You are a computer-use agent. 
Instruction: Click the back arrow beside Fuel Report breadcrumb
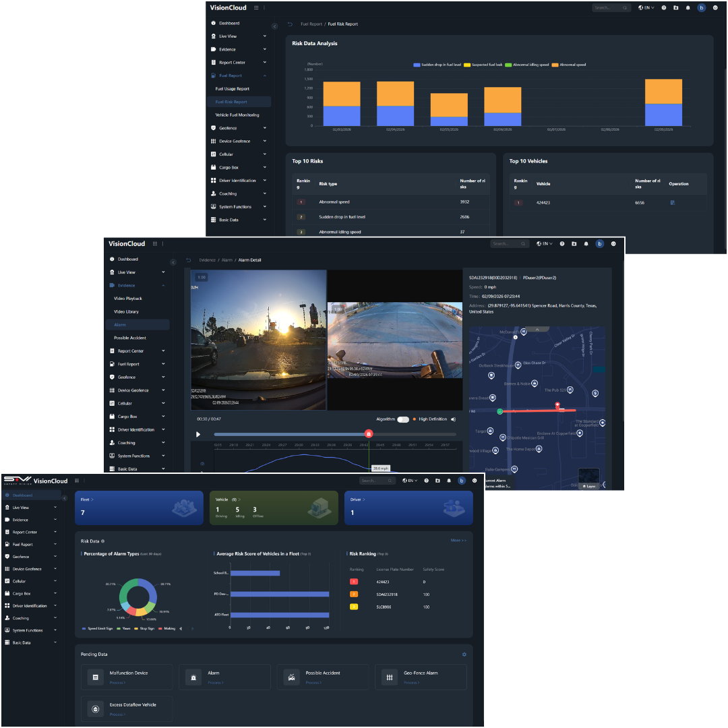(x=290, y=24)
